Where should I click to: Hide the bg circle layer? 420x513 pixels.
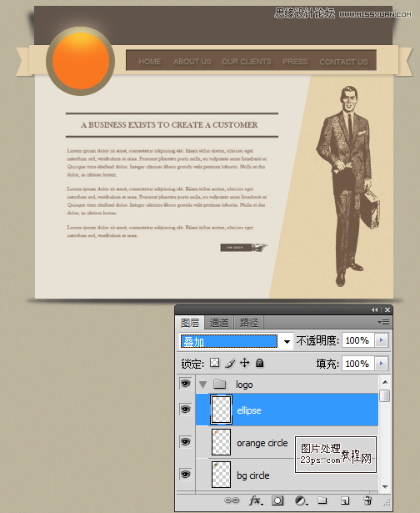(x=185, y=474)
